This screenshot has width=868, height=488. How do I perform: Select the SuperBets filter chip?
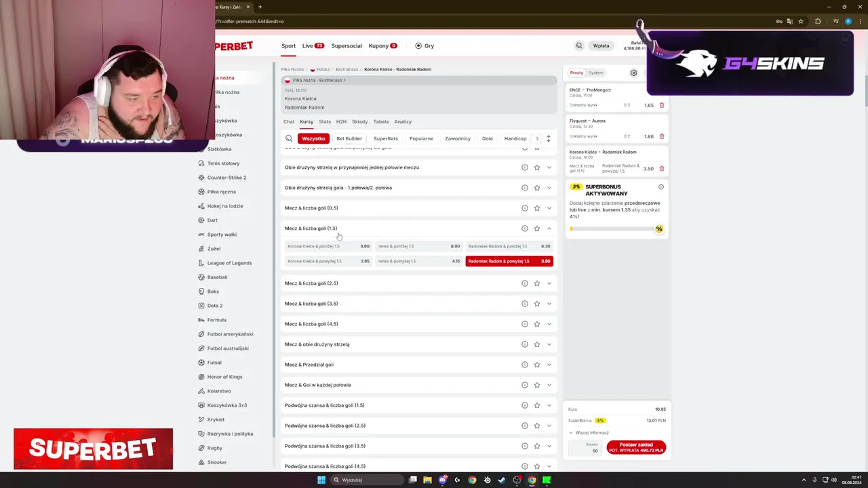(386, 138)
